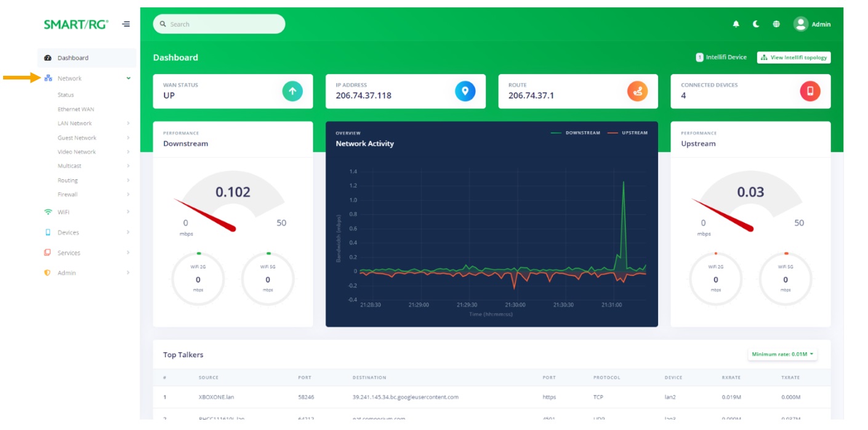This screenshot has width=868, height=430.
Task: Click the IP address location pin icon
Action: point(465,91)
